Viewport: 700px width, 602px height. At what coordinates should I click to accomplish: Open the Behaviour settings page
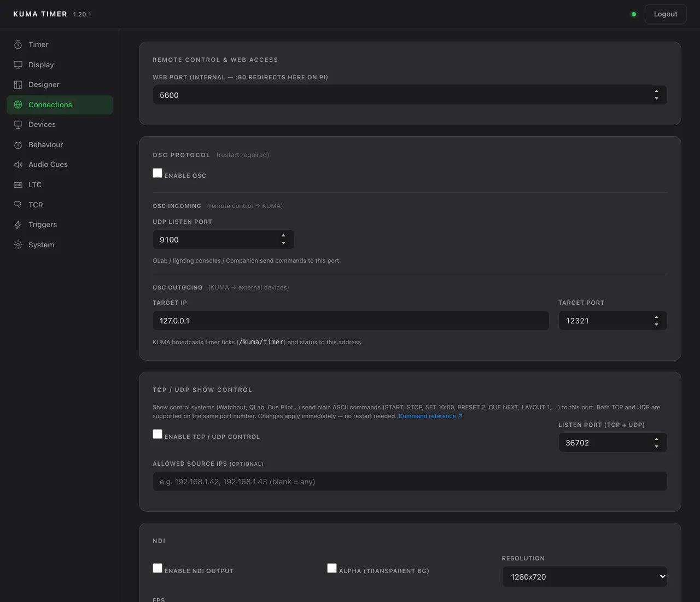(x=60, y=145)
